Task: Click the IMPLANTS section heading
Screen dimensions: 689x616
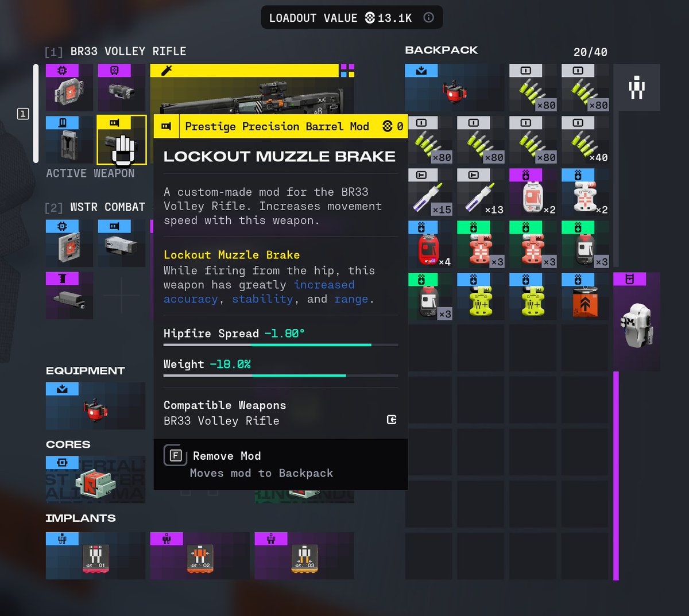Action: coord(80,518)
